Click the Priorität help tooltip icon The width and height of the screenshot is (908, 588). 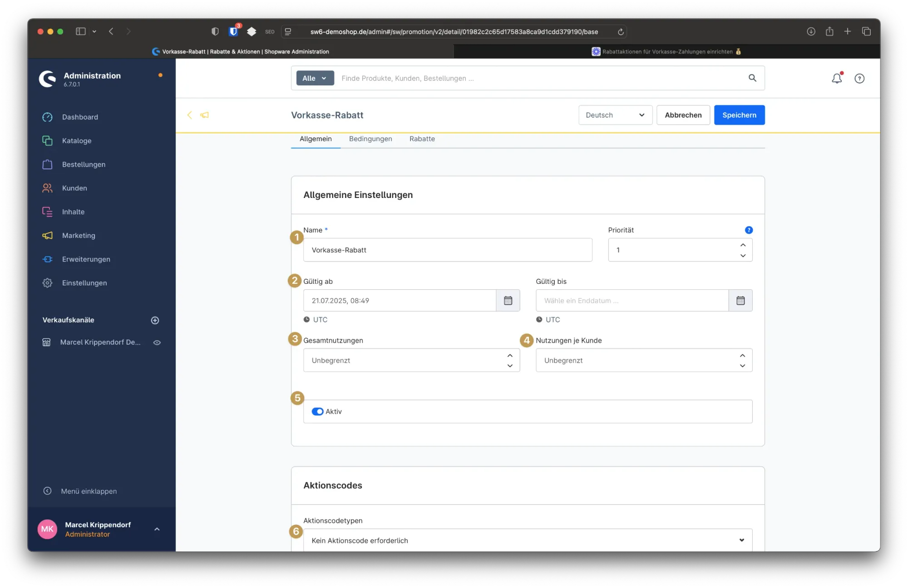click(x=749, y=230)
